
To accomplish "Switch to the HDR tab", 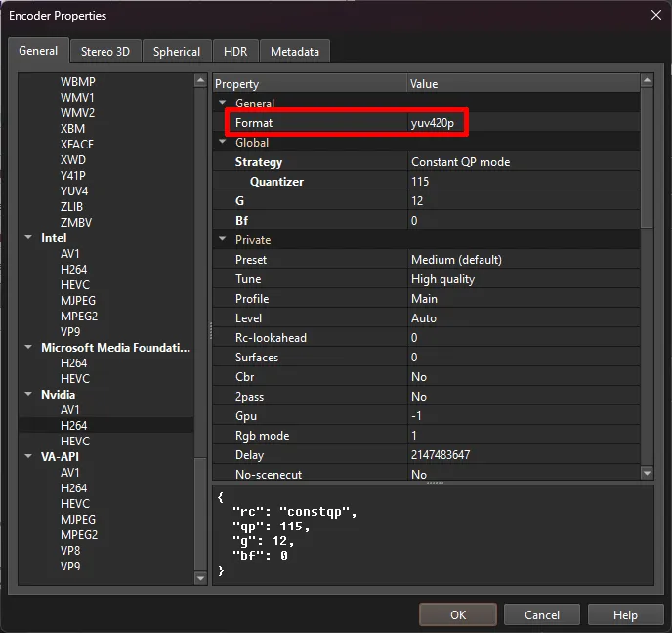I will [235, 52].
